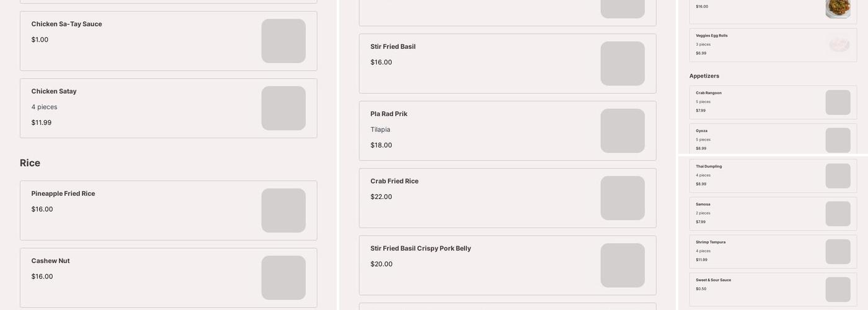Viewport: 868px width, 310px height.
Task: Click the Crab Fried Rice image placeholder
Action: tap(622, 198)
